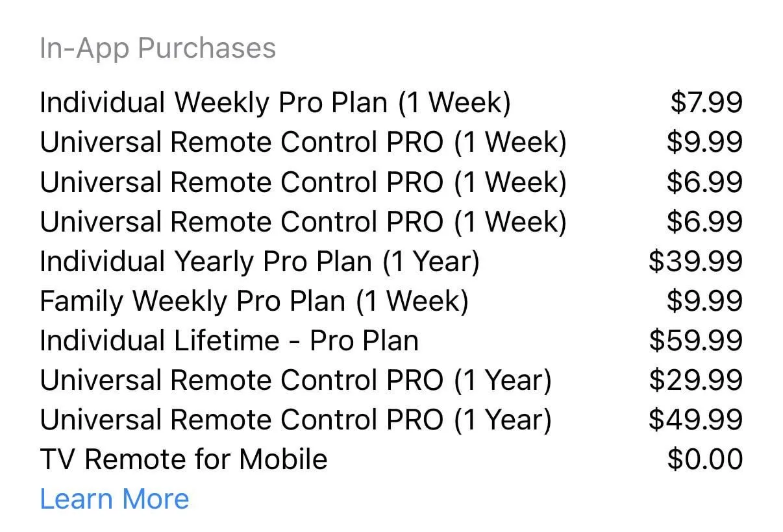Select the upper $6.99 Universal Remote PRO weekly entry
783x532 pixels.
click(x=303, y=182)
